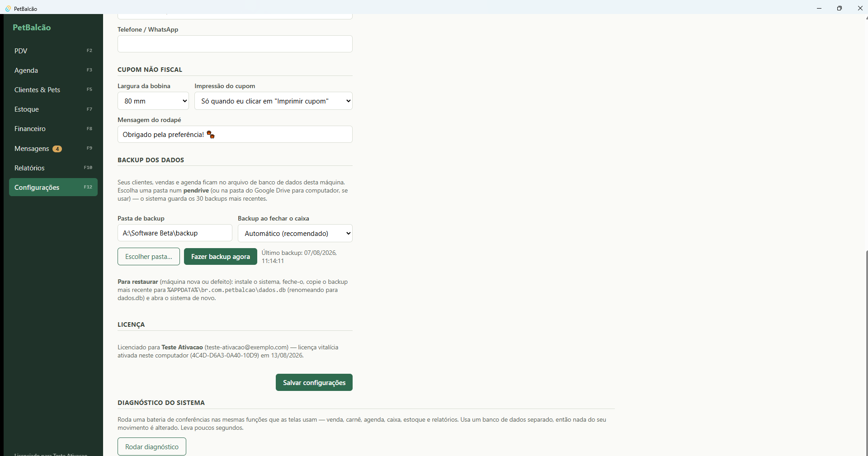Open Estoque in the sidebar
The height and width of the screenshot is (456, 868).
click(x=53, y=109)
